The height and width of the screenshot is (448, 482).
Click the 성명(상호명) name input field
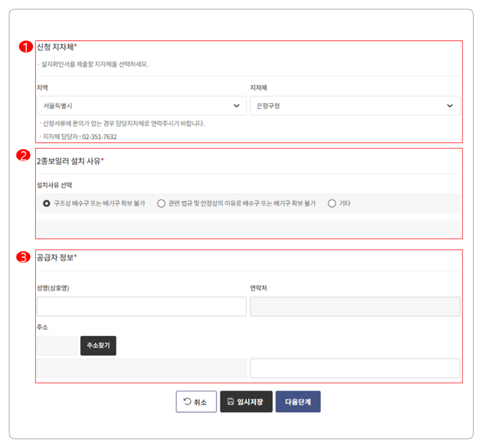[x=141, y=307]
